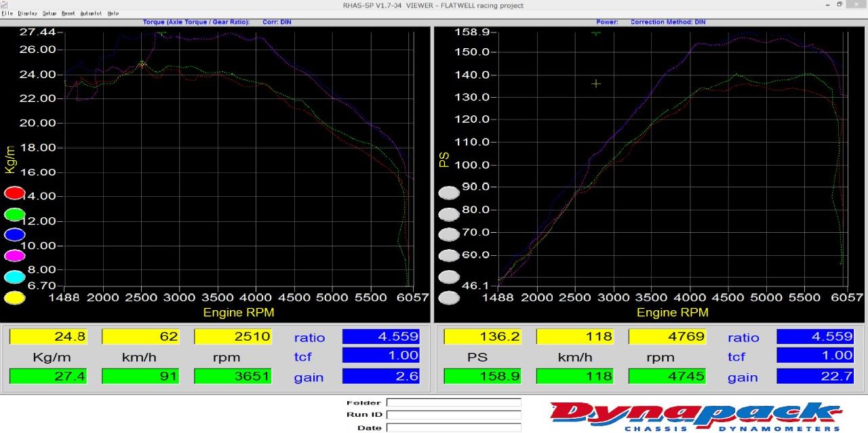Select the green 4745 rpm value
868x433 pixels.
[667, 376]
